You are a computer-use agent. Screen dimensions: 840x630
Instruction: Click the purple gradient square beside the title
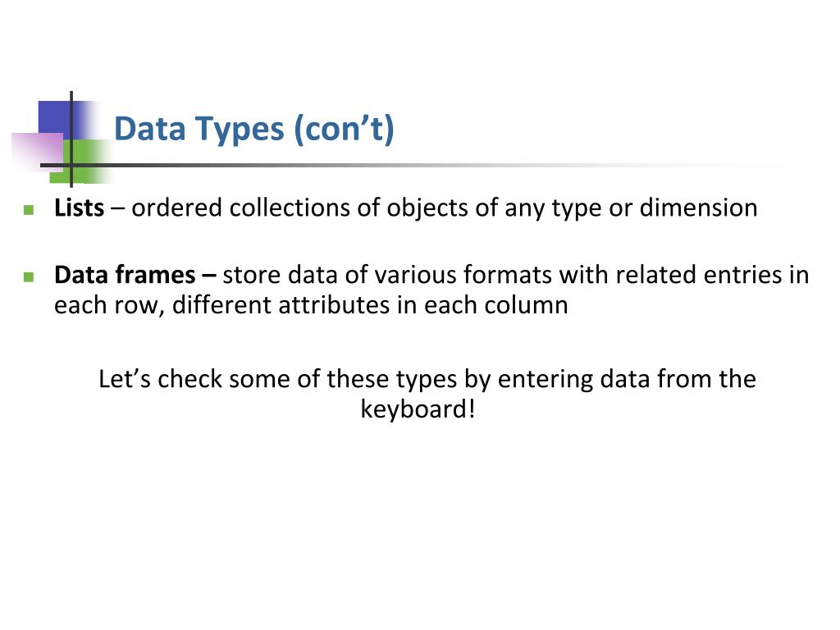[x=38, y=152]
